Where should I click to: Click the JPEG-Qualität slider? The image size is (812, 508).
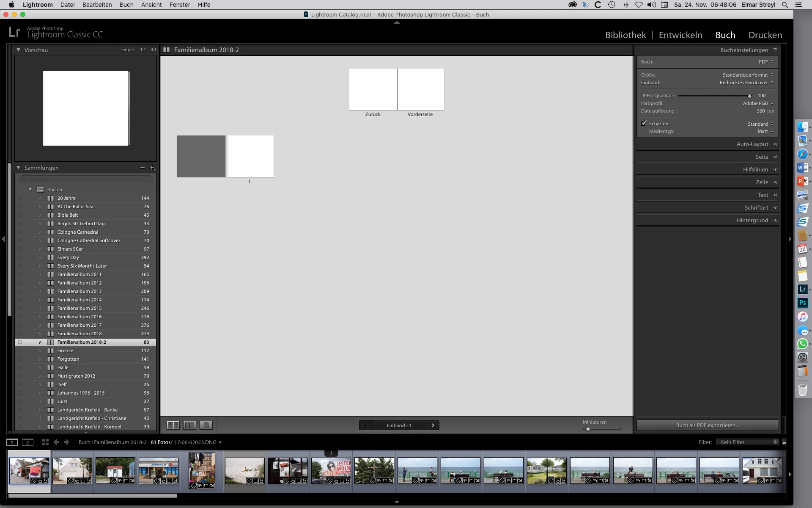pos(714,96)
